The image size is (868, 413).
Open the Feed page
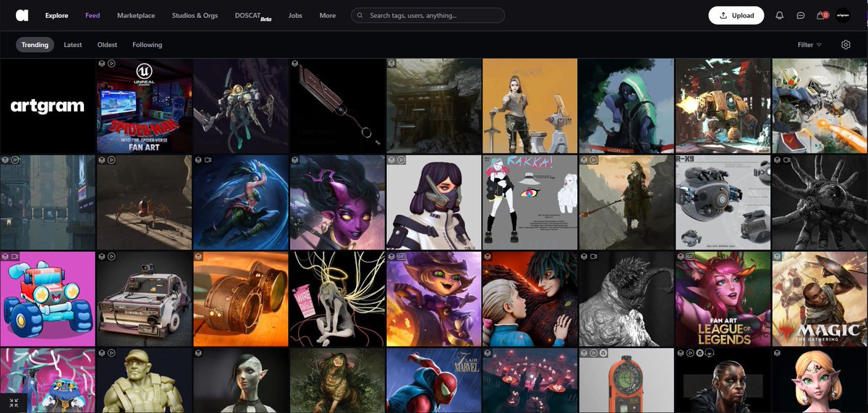coord(93,15)
